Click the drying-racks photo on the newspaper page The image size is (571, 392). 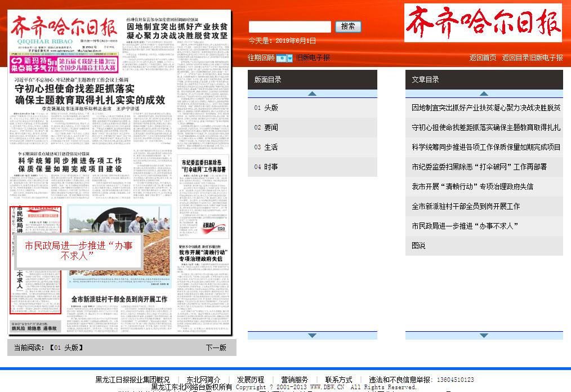click(118, 242)
